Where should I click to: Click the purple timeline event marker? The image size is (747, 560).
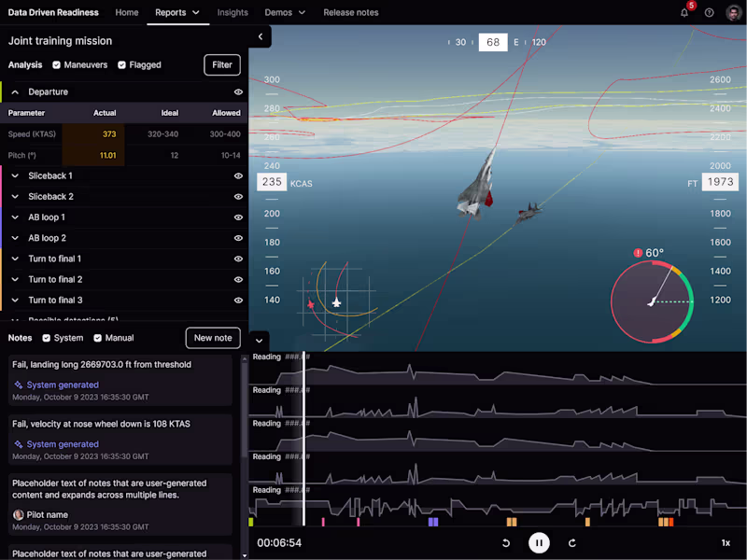pos(433,522)
